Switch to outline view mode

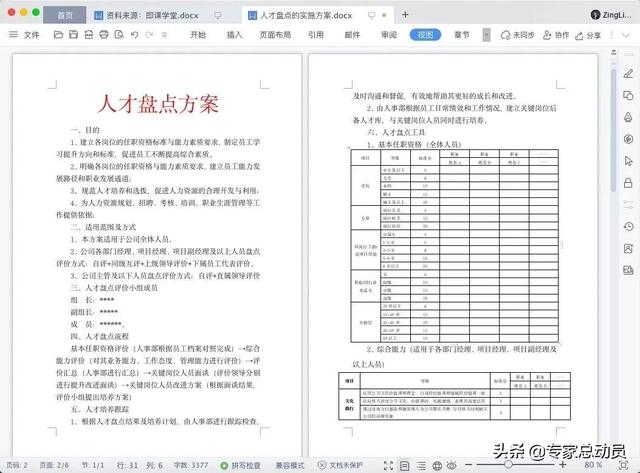pyautogui.click(x=421, y=465)
